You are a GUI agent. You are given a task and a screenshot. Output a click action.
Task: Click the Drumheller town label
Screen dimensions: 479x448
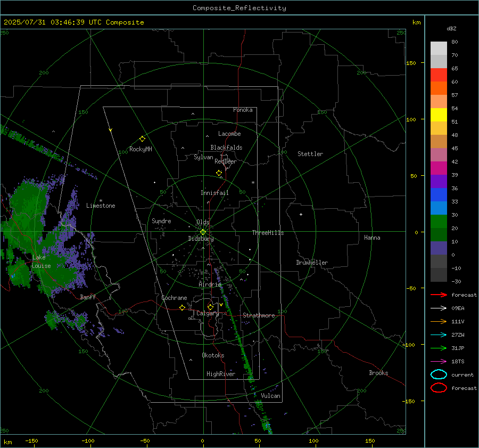[x=312, y=263]
